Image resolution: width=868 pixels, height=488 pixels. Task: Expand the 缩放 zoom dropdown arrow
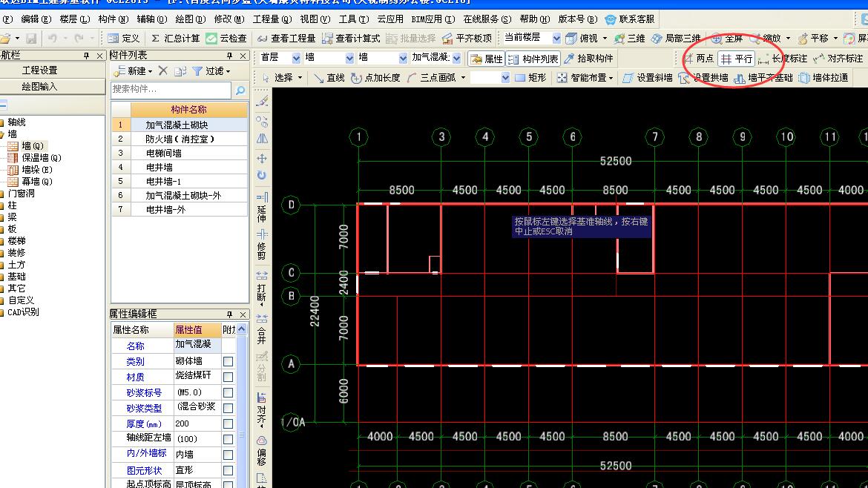coord(789,38)
